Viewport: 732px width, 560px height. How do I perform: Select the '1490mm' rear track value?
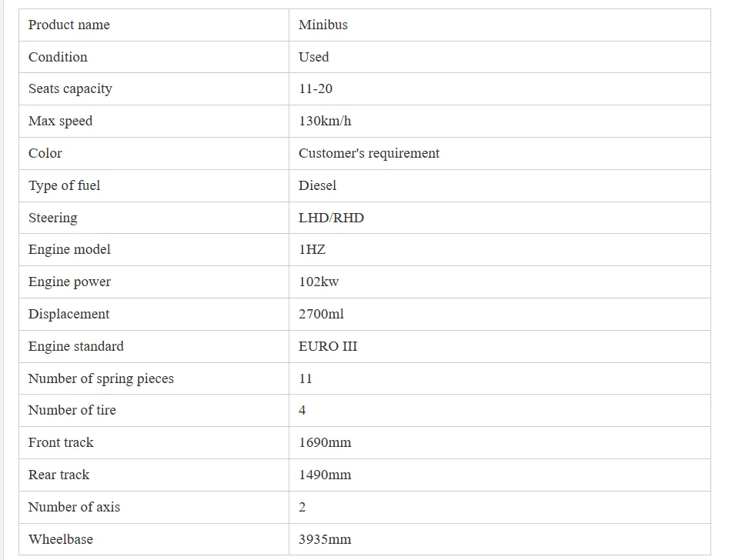pyautogui.click(x=325, y=475)
